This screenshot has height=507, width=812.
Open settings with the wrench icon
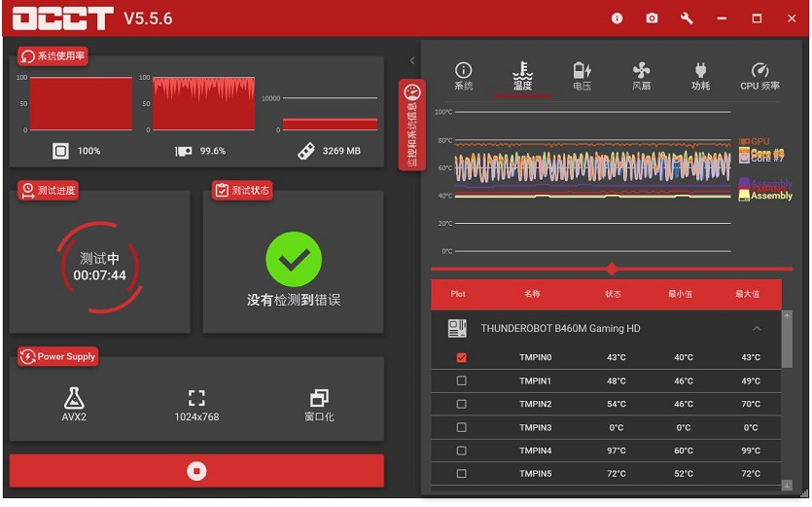687,18
